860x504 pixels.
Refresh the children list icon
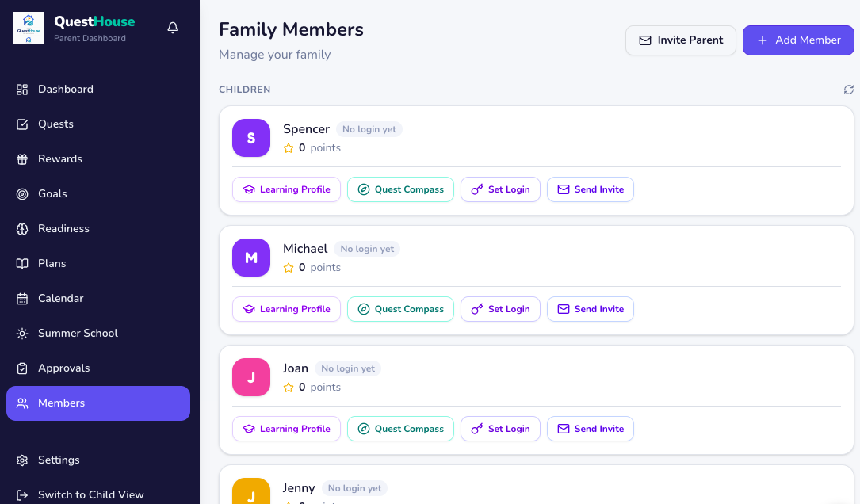(848, 90)
